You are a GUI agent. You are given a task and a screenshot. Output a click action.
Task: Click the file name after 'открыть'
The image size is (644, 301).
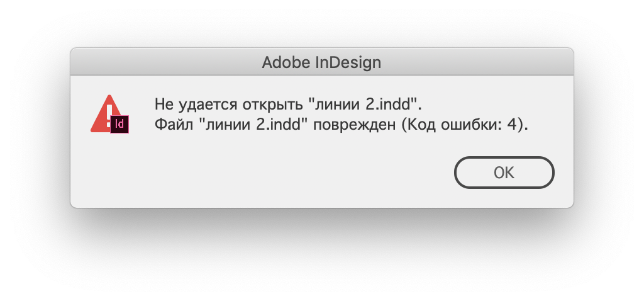[363, 105]
